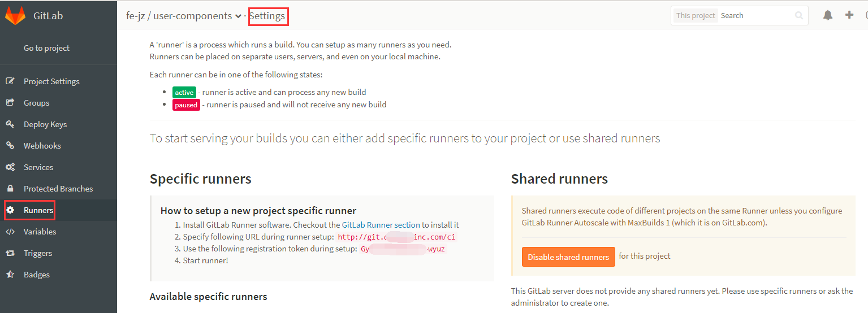The image size is (868, 313).
Task: Select Runners in the sidebar
Action: click(38, 210)
